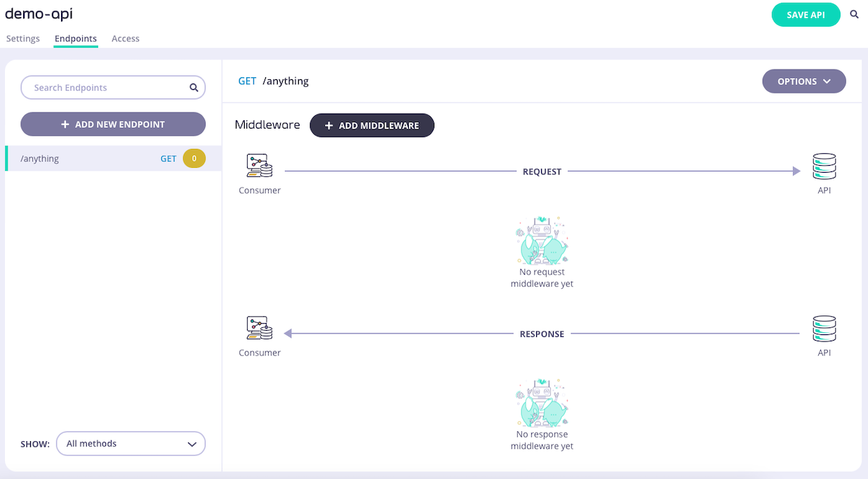
Task: Click the Consumer icon on the RESPONSE row
Action: click(260, 328)
